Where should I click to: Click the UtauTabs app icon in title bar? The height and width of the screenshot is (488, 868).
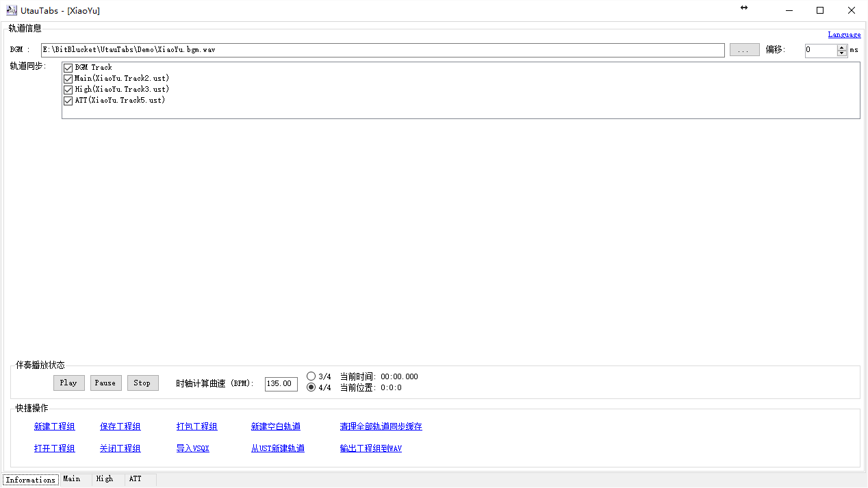coord(12,10)
